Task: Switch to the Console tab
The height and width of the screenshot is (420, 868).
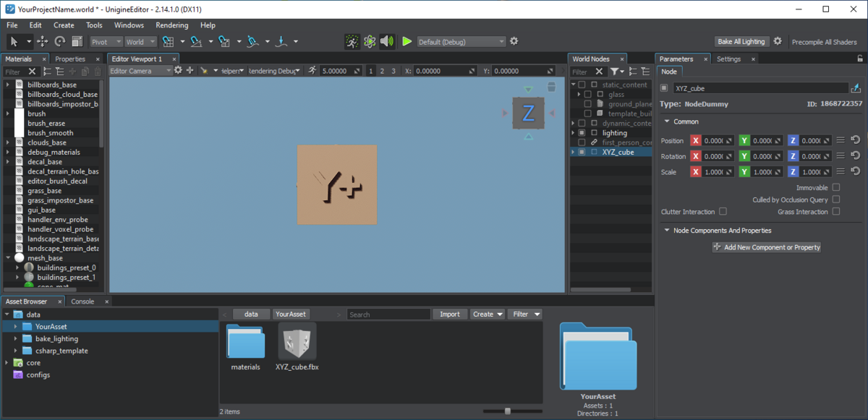Action: [82, 301]
